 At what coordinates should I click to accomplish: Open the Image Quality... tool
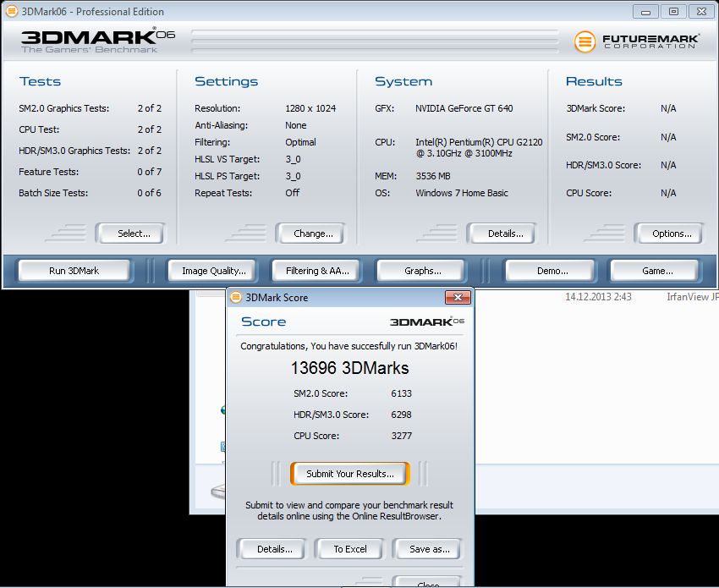[x=213, y=271]
